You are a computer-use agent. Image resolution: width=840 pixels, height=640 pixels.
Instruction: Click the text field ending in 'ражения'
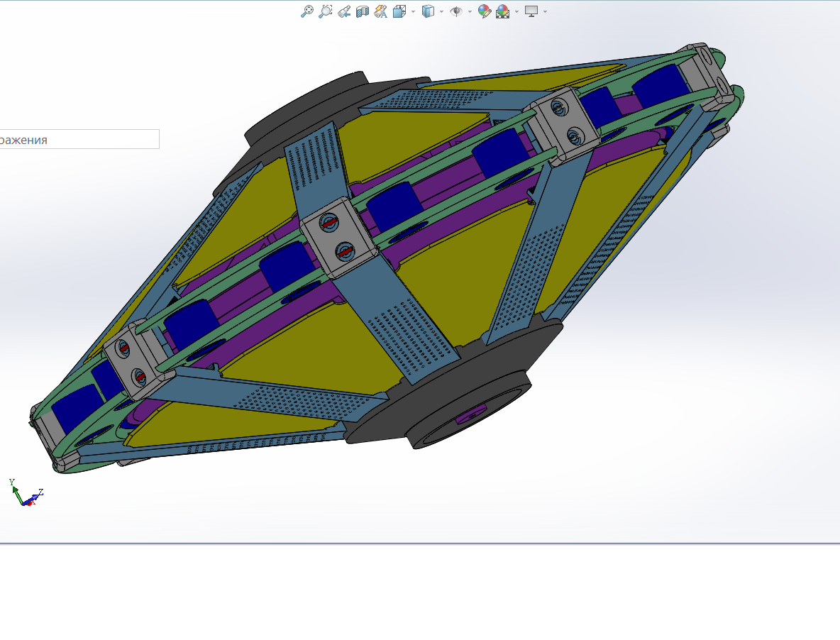[79, 139]
